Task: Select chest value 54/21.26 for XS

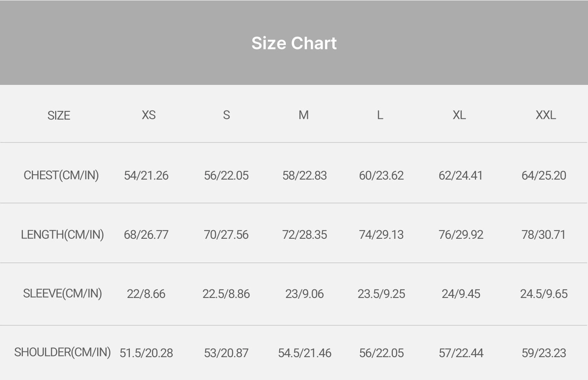Action: point(146,176)
